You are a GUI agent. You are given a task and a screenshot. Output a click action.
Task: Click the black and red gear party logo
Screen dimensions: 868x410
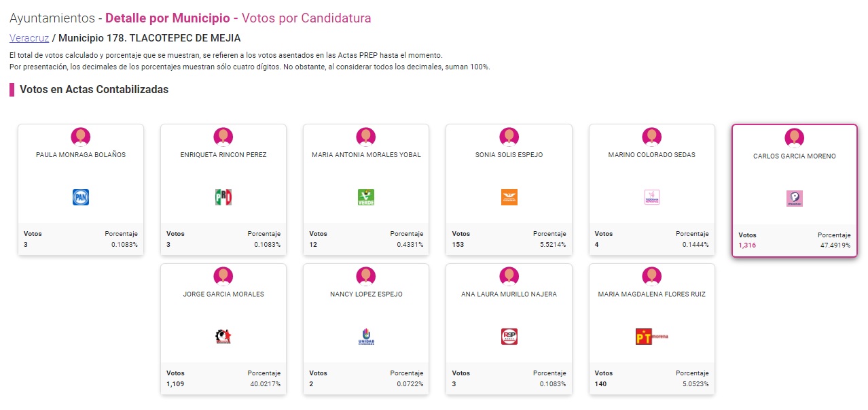[223, 336]
